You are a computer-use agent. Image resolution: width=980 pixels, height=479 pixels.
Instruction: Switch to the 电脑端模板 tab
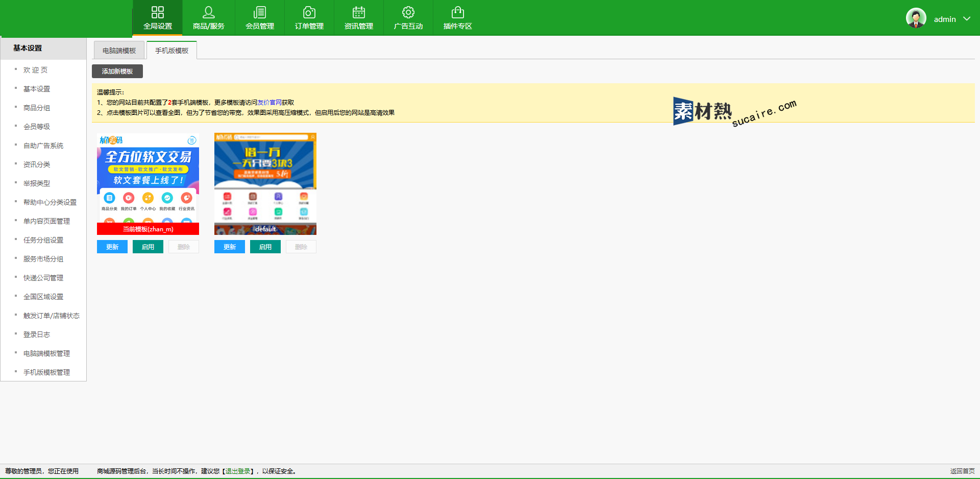pyautogui.click(x=119, y=51)
